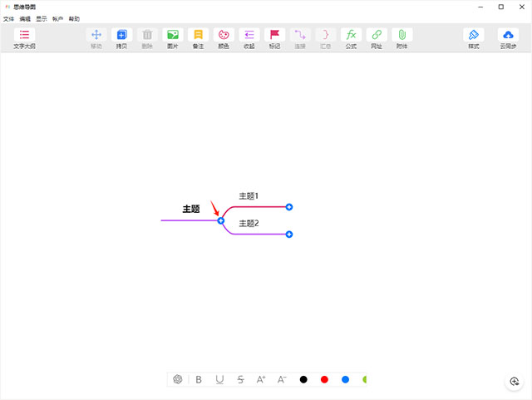This screenshot has height=400, width=532.
Task: Open the 文字大纲 text outline view
Action: point(24,36)
